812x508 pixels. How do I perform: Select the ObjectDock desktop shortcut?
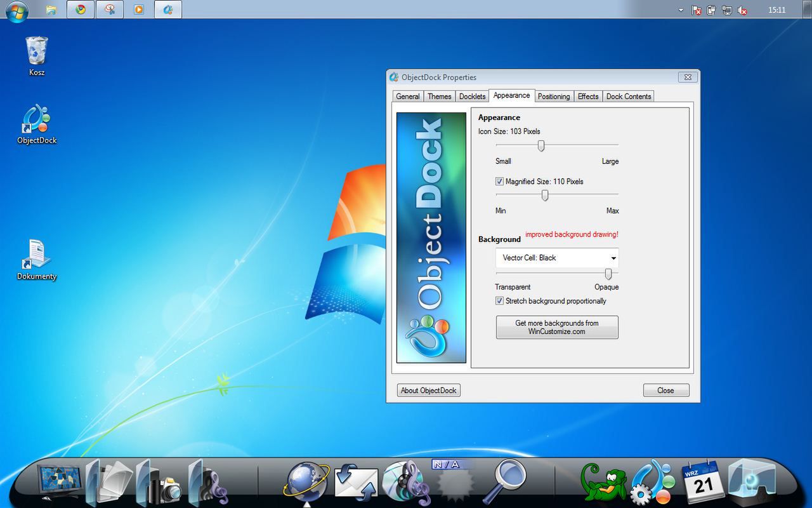coord(37,124)
